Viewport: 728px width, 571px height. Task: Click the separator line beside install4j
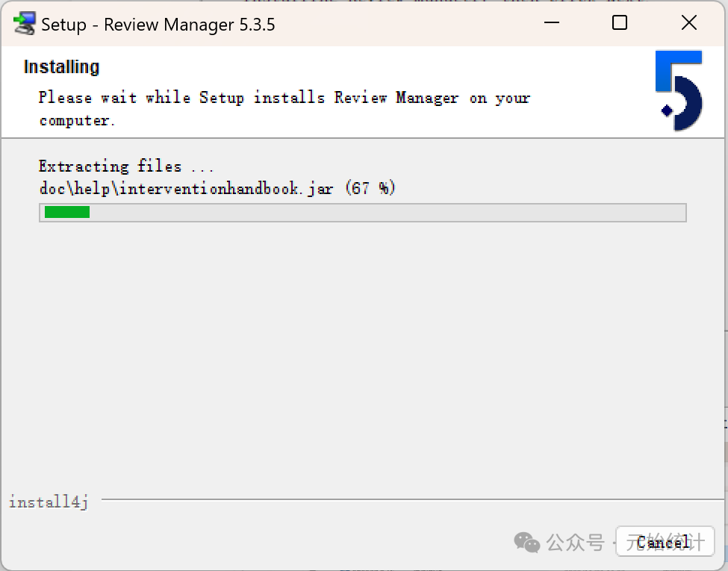click(411, 499)
